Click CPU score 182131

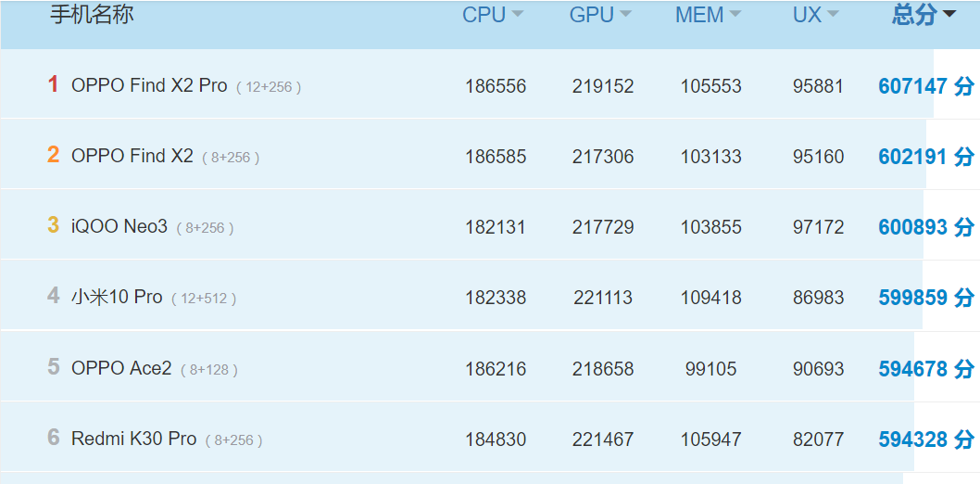(496, 227)
